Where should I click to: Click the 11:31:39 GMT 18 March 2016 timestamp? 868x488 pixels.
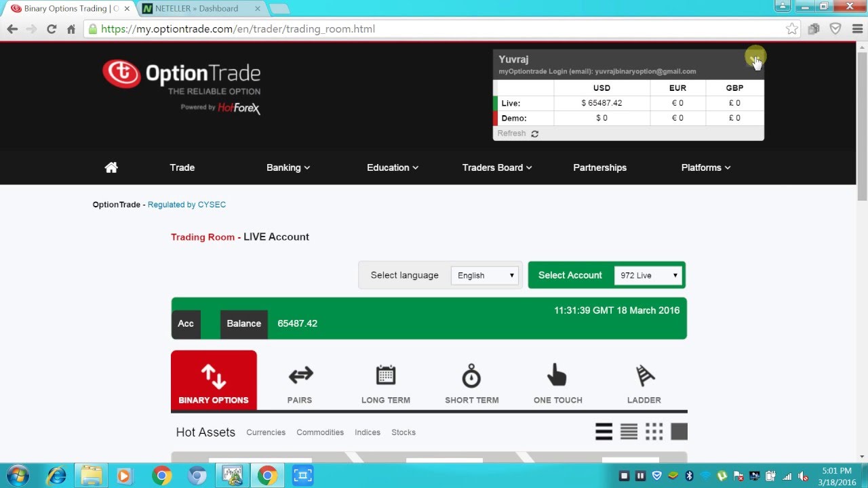pyautogui.click(x=616, y=310)
